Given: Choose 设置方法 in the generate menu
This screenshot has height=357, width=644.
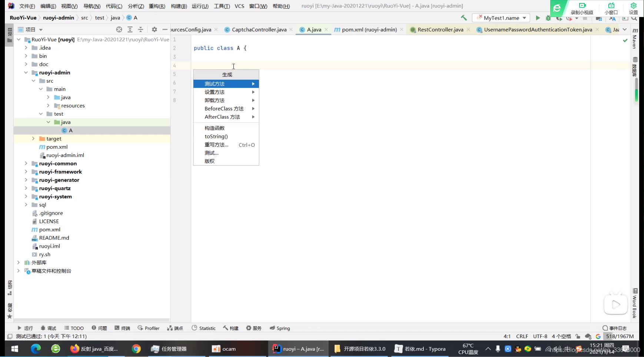Looking at the screenshot, I should 226,92.
